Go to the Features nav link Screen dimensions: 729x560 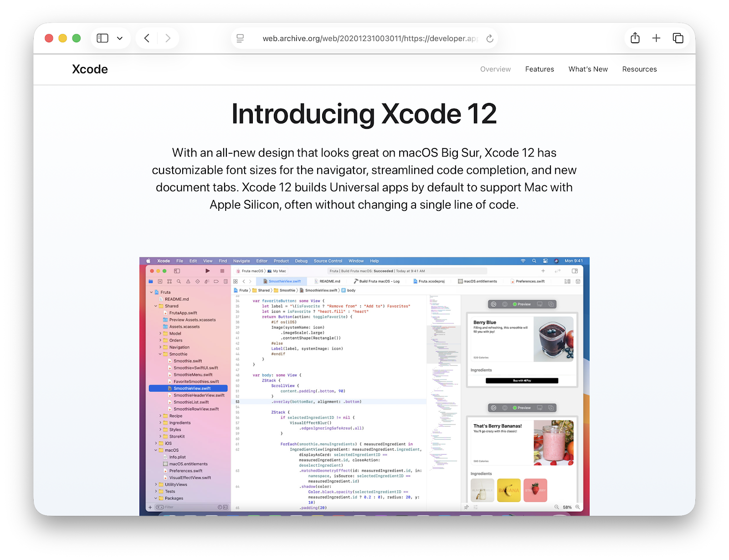coord(539,69)
